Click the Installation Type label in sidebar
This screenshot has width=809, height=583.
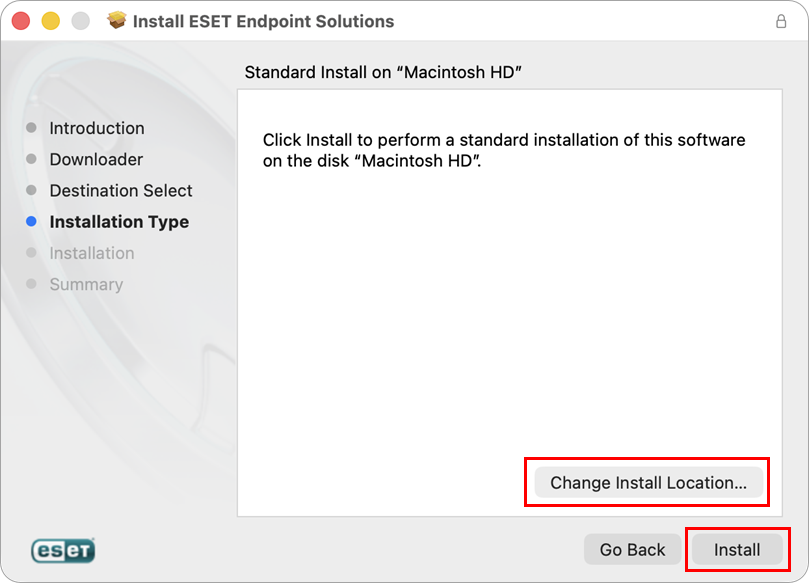pos(119,222)
